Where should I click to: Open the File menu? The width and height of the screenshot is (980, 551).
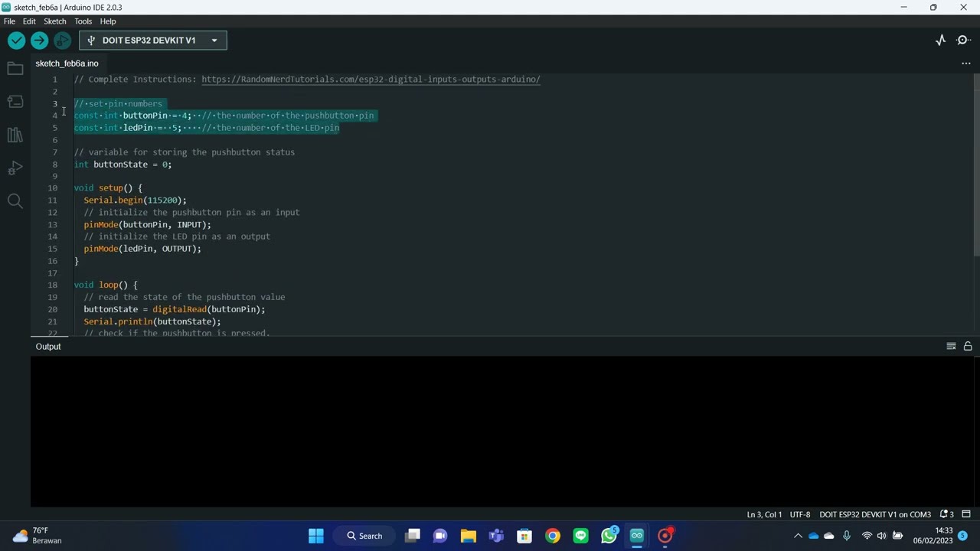9,21
